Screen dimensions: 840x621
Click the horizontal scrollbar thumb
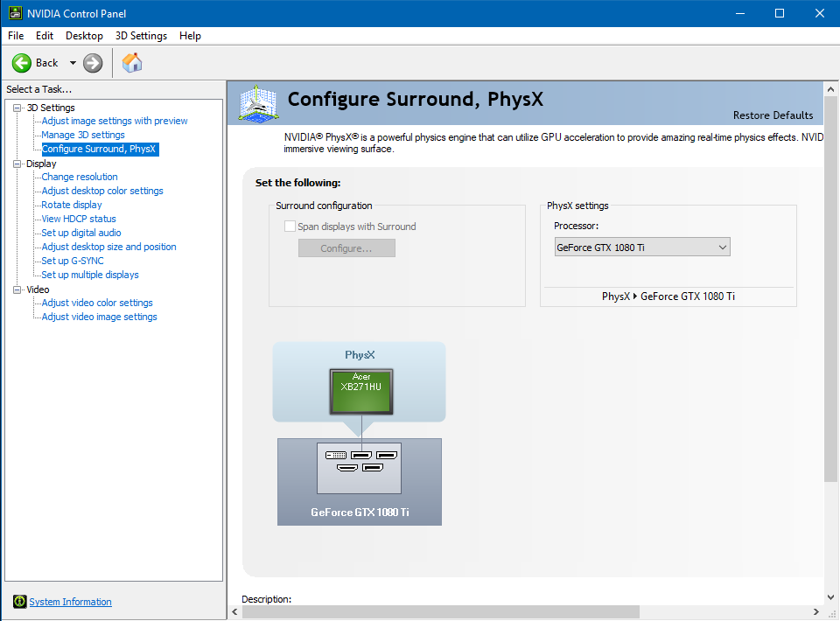point(440,611)
